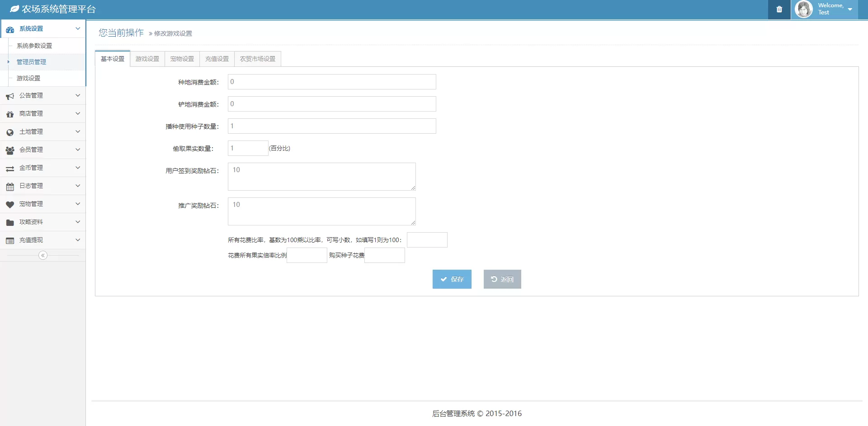The image size is (868, 426).
Task: Click the 返回 back button
Action: point(502,279)
